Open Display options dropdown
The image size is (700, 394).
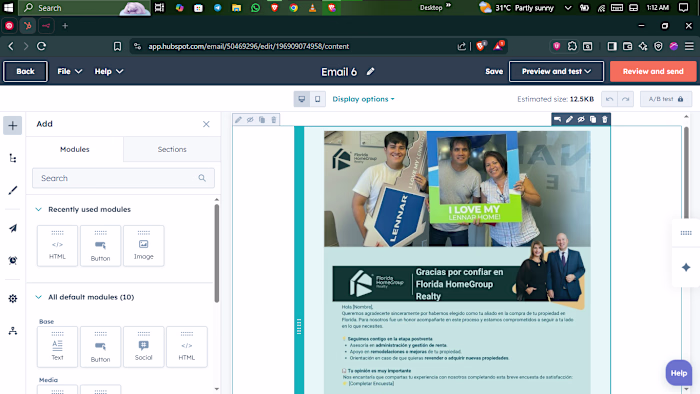[x=363, y=99]
